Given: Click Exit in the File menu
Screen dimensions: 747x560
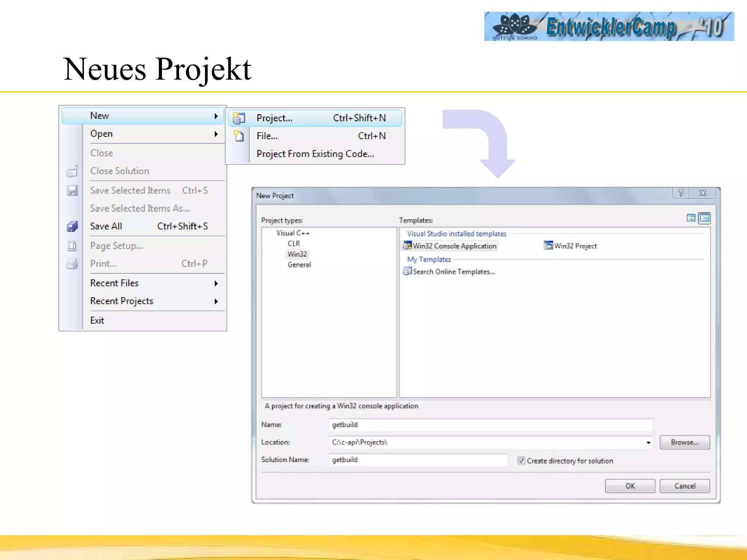Looking at the screenshot, I should 97,320.
